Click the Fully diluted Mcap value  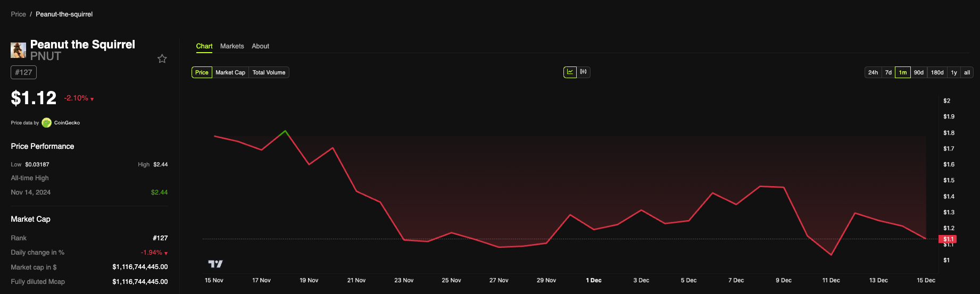(x=140, y=282)
